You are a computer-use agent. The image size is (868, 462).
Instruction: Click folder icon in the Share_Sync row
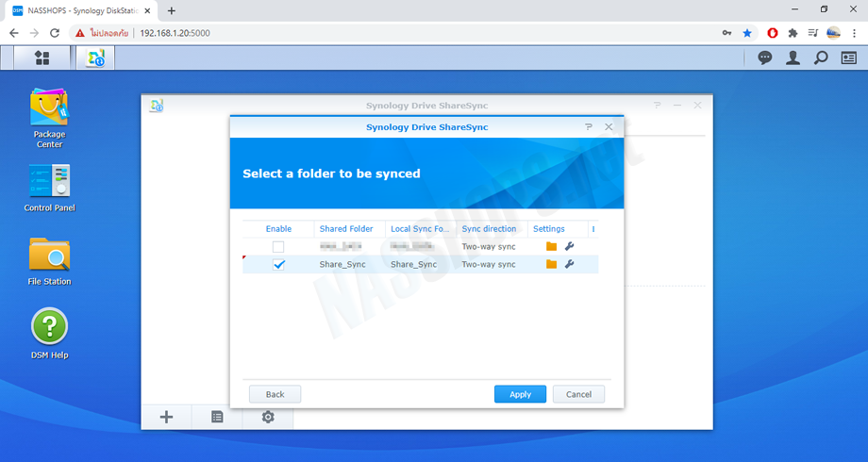[x=551, y=265]
